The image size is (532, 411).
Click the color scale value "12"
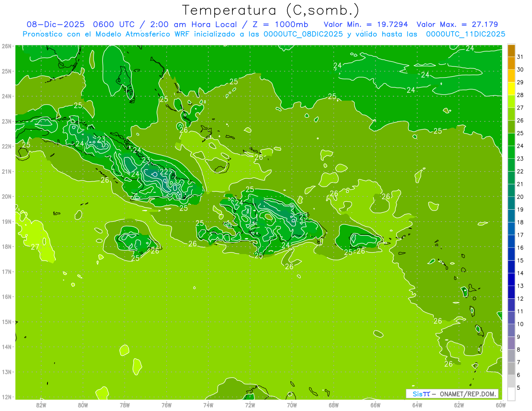(520, 298)
